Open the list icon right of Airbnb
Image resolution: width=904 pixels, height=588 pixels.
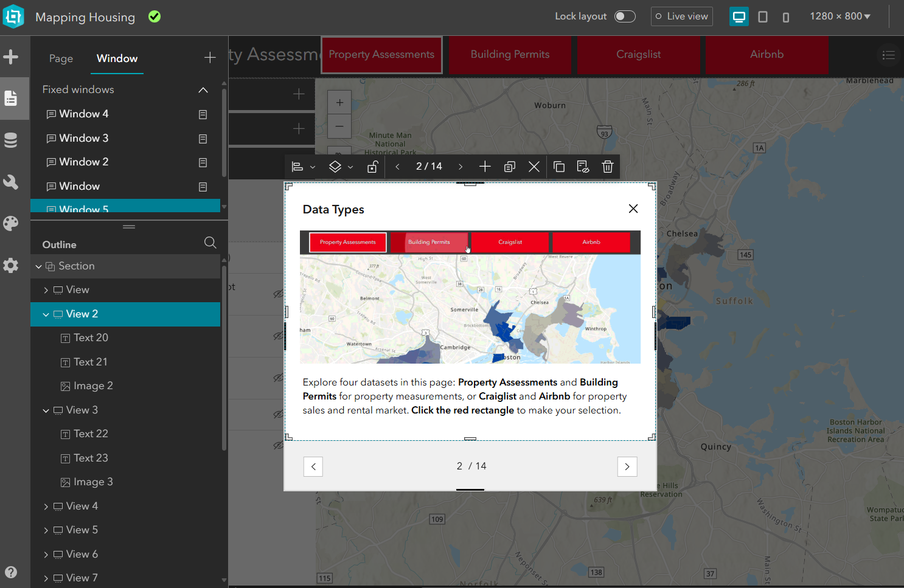click(888, 55)
